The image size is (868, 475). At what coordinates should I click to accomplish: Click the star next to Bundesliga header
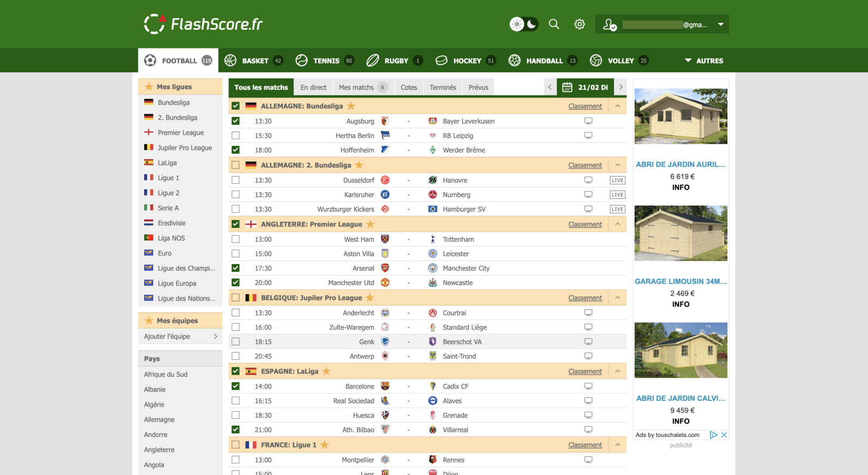(351, 106)
